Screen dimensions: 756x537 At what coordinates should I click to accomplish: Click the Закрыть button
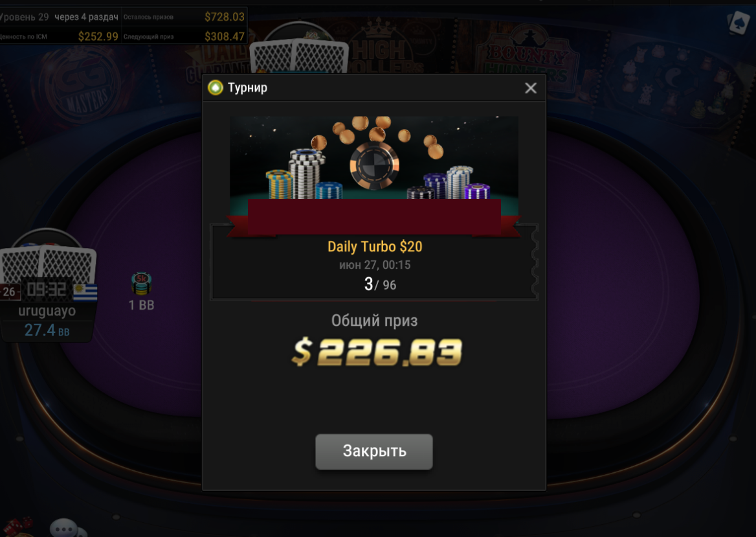373,451
